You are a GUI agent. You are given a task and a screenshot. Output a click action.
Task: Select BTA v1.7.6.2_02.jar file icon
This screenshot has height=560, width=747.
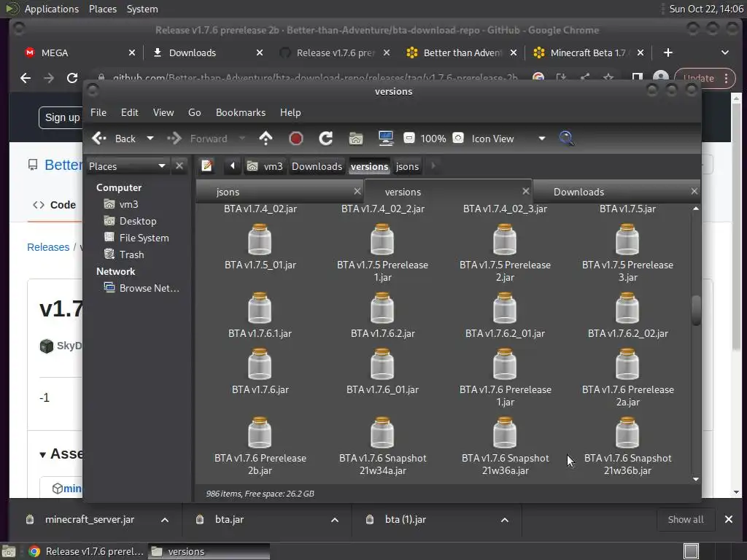(x=627, y=308)
